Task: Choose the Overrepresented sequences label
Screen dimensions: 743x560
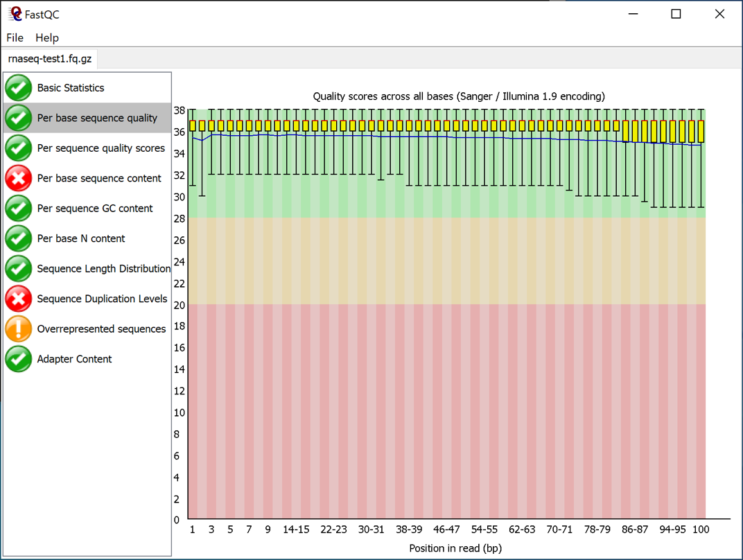Action: click(101, 329)
